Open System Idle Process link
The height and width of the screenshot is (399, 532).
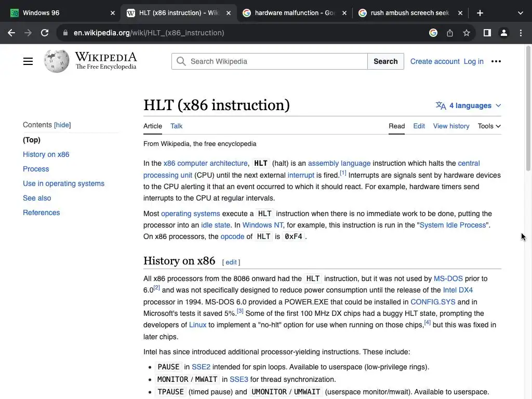(453, 225)
